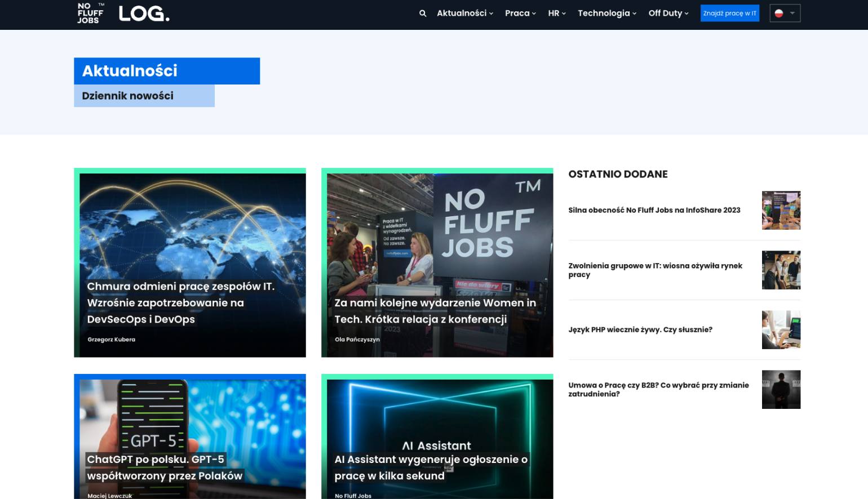868x499 pixels.
Task: Open Silna obecność No Fluff Jobs na InfoShare link
Action: [x=654, y=210]
